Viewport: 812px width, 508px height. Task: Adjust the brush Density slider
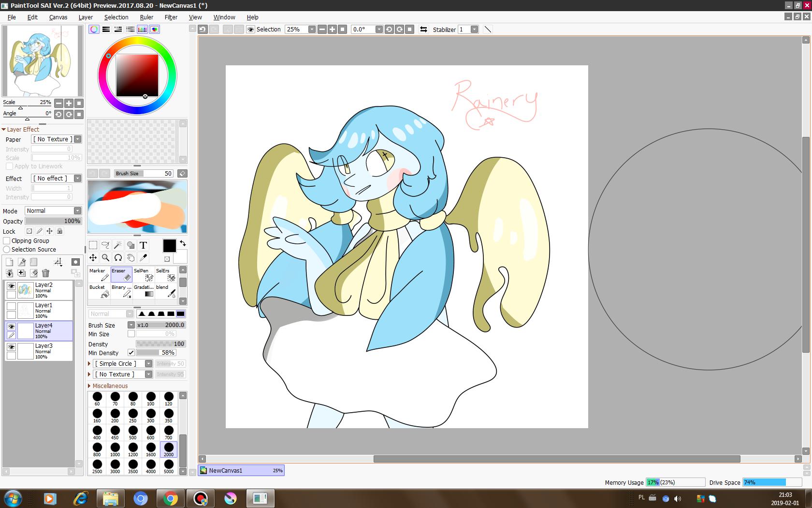pos(161,344)
